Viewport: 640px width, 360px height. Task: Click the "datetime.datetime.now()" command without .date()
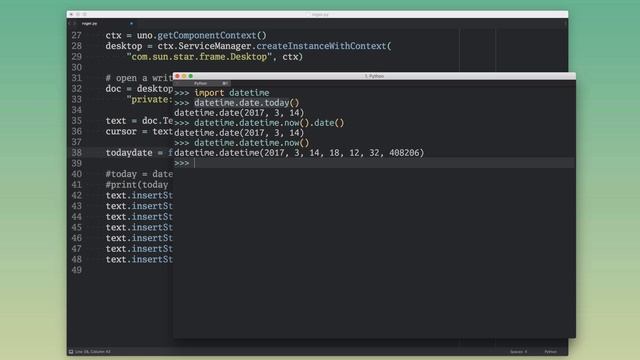[x=252, y=143]
